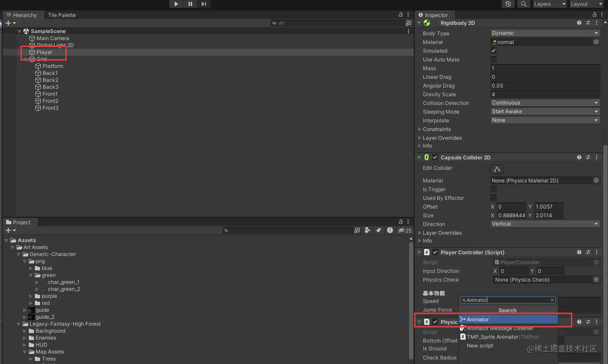Screen dimensions: 608x364
Task: Enable the Use Auto Mass checkbox
Action: point(493,59)
